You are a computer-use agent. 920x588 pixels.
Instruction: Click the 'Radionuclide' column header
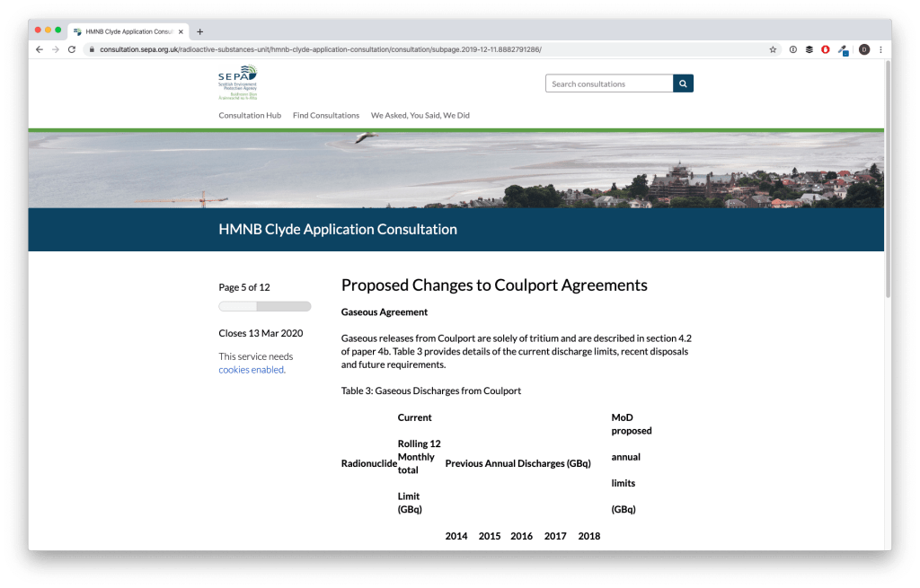click(x=369, y=464)
